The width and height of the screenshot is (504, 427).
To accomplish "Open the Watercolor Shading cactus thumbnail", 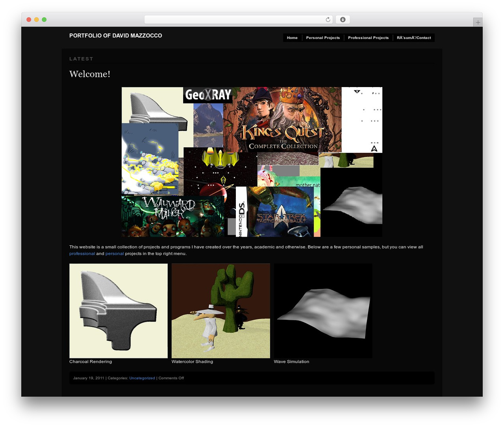I will pos(221,311).
